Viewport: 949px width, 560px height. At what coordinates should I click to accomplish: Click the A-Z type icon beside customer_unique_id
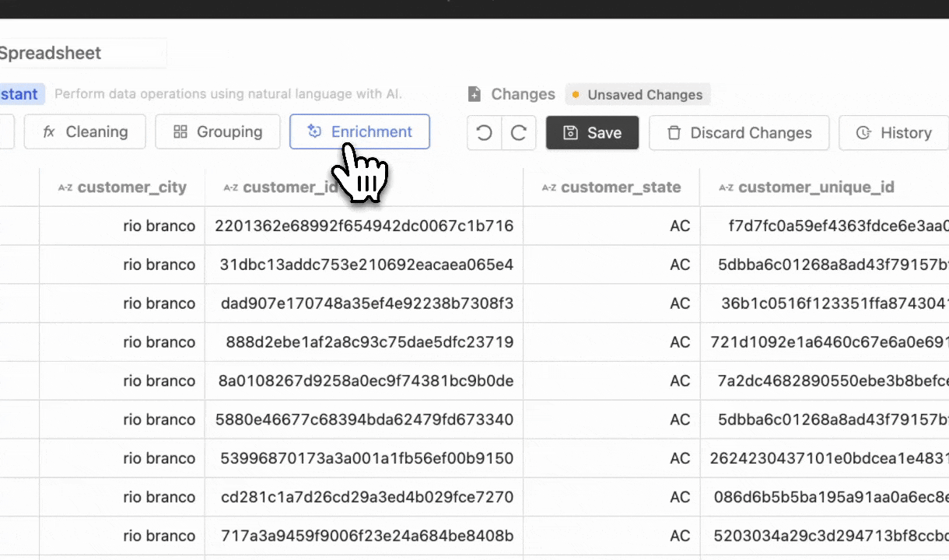[726, 187]
